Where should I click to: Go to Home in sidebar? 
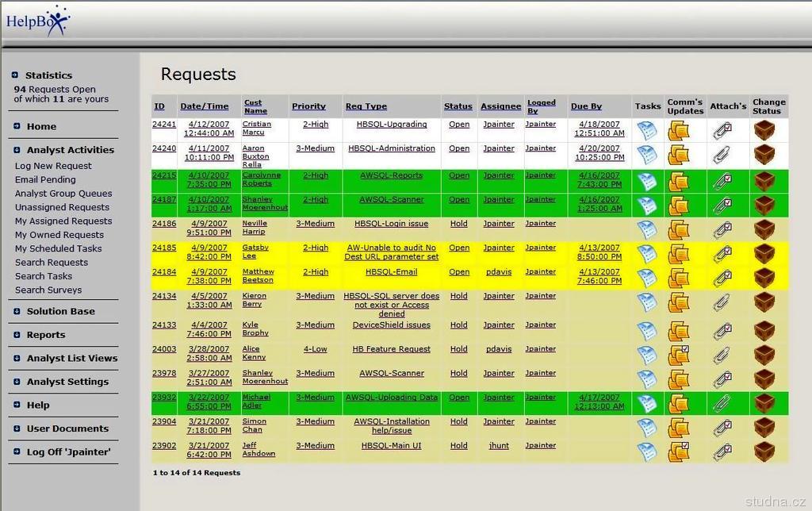click(x=41, y=126)
